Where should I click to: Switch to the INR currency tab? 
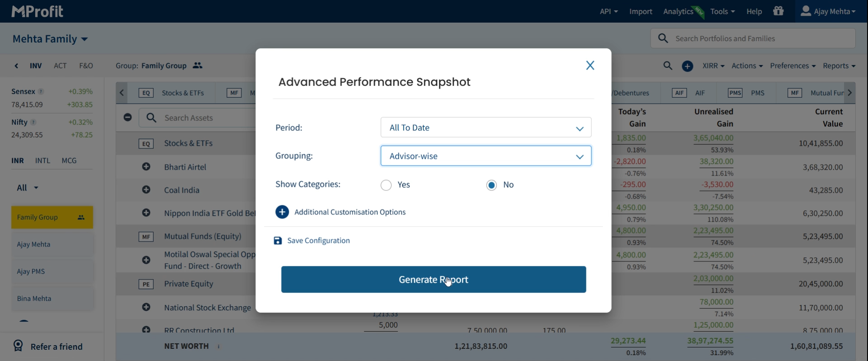coord(18,161)
